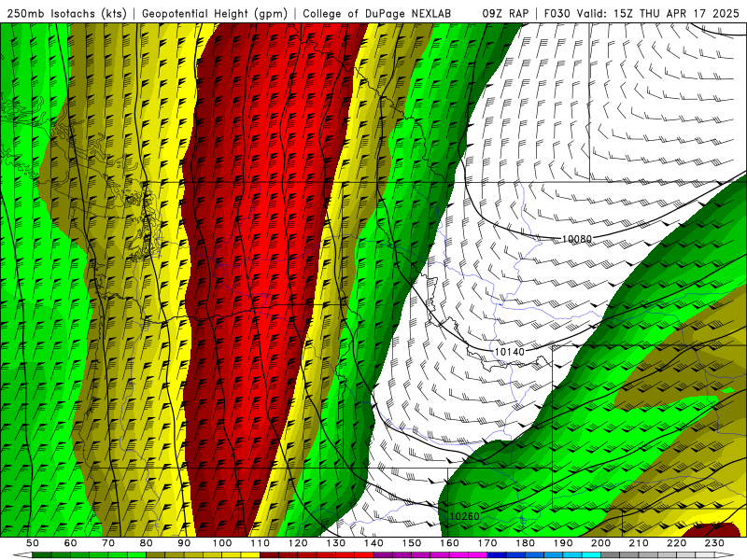This screenshot has width=747, height=560.
Task: Click the 10140 height contour label
Action: [509, 352]
